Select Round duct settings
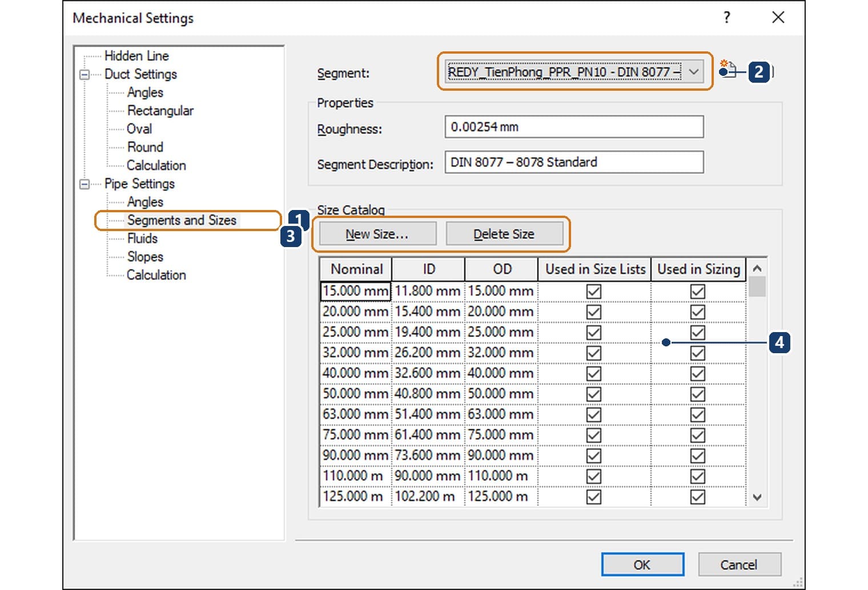Viewport: 868px width, 590px height. pos(145,147)
